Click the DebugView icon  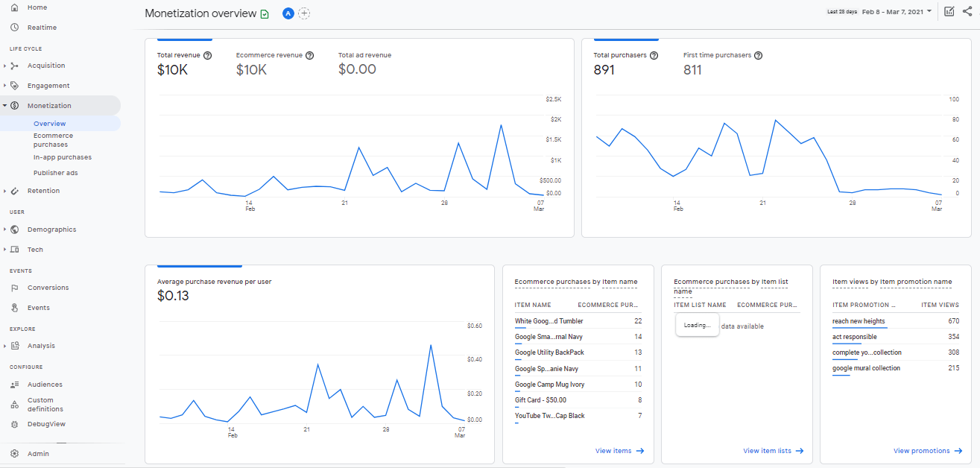tap(15, 424)
